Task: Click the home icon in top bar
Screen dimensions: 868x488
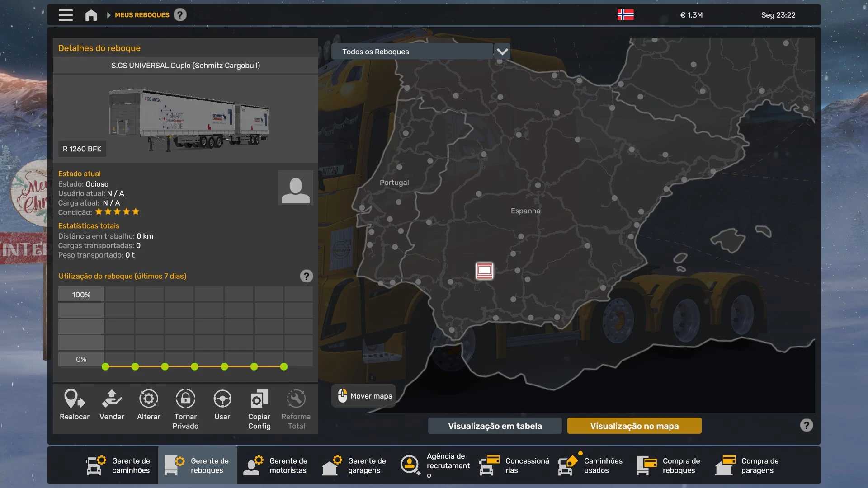Action: click(x=91, y=15)
